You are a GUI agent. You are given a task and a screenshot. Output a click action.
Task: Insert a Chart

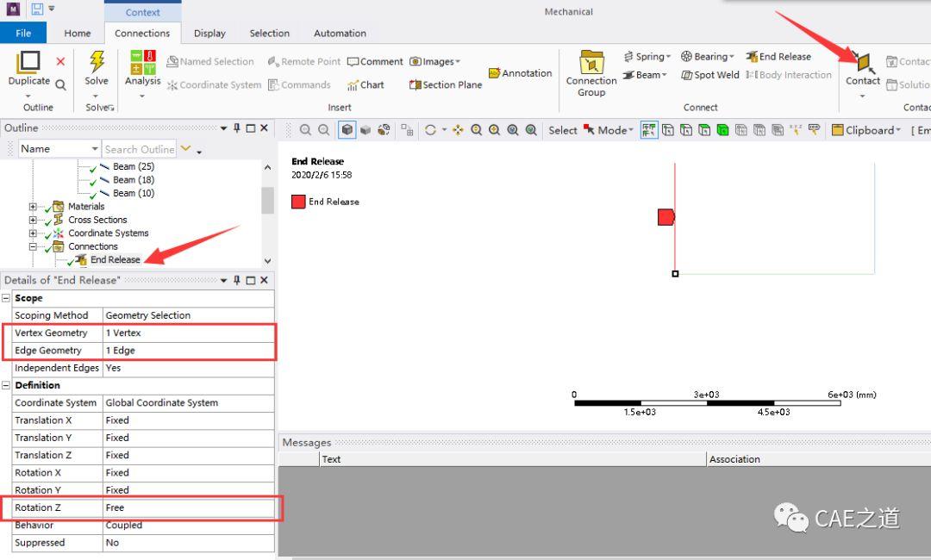point(366,84)
